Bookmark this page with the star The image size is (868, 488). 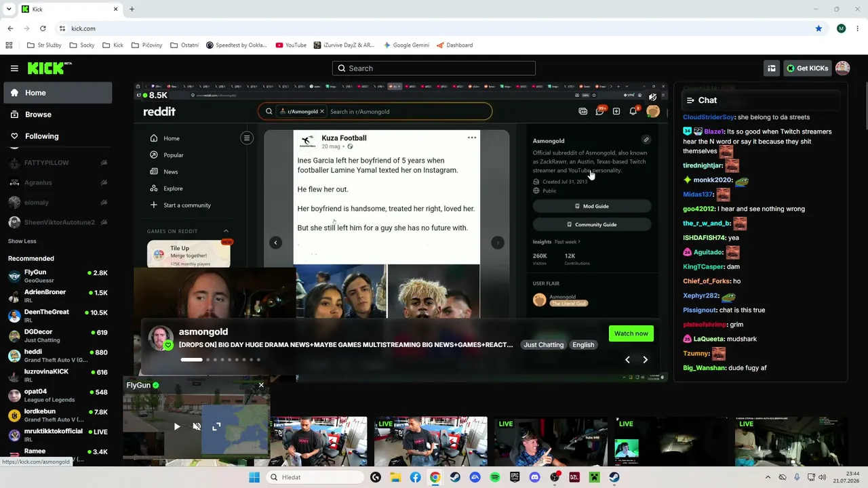coord(818,28)
